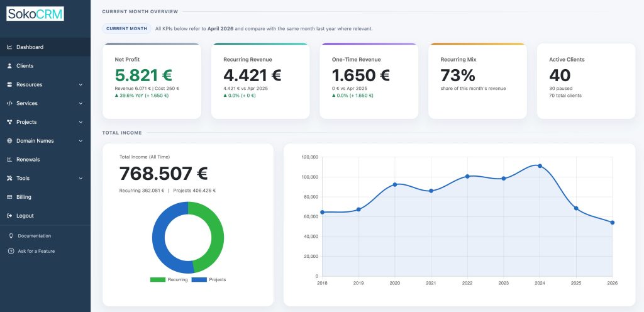644x312 pixels.
Task: Open the Billing section
Action: [x=45, y=197]
